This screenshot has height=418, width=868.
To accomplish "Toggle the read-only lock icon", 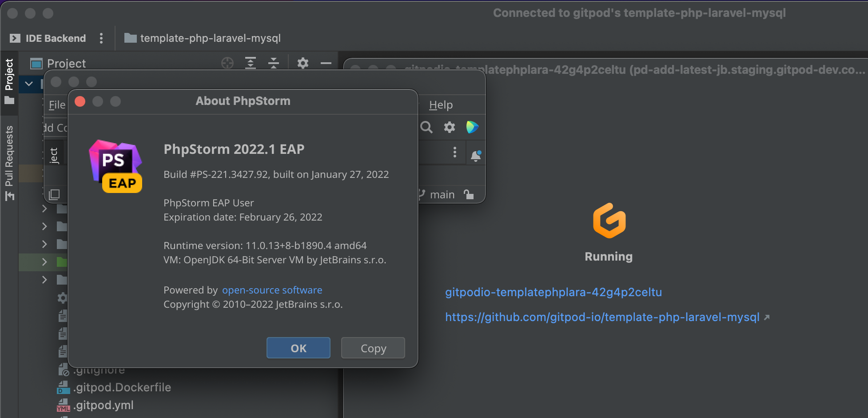I will [x=469, y=194].
